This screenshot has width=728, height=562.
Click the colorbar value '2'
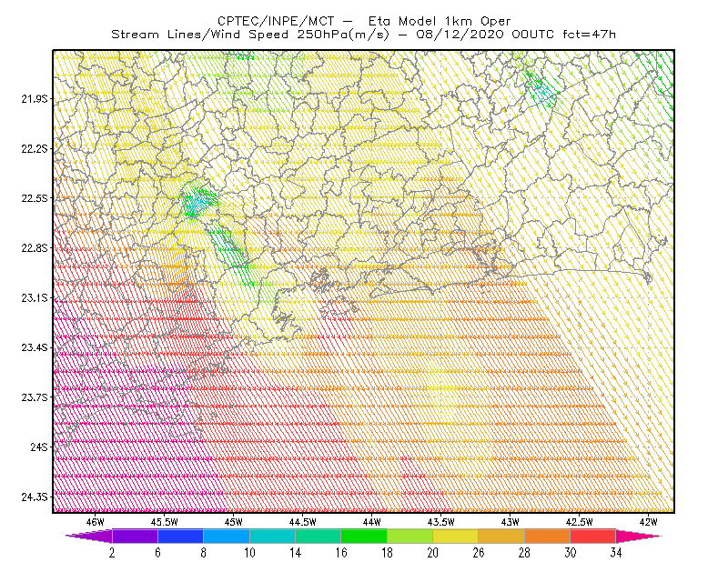[112, 553]
